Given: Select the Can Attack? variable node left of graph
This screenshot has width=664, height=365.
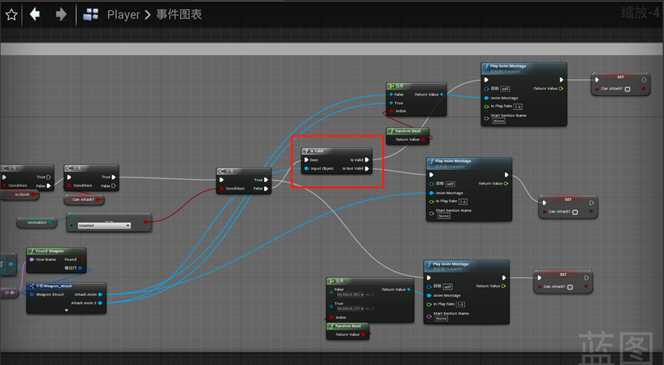Looking at the screenshot, I should point(84,199).
